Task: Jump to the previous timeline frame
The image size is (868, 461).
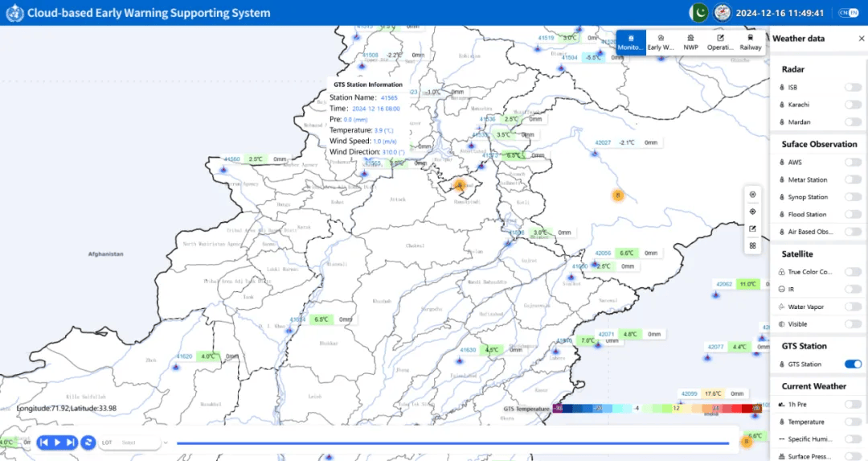Action: (44, 442)
